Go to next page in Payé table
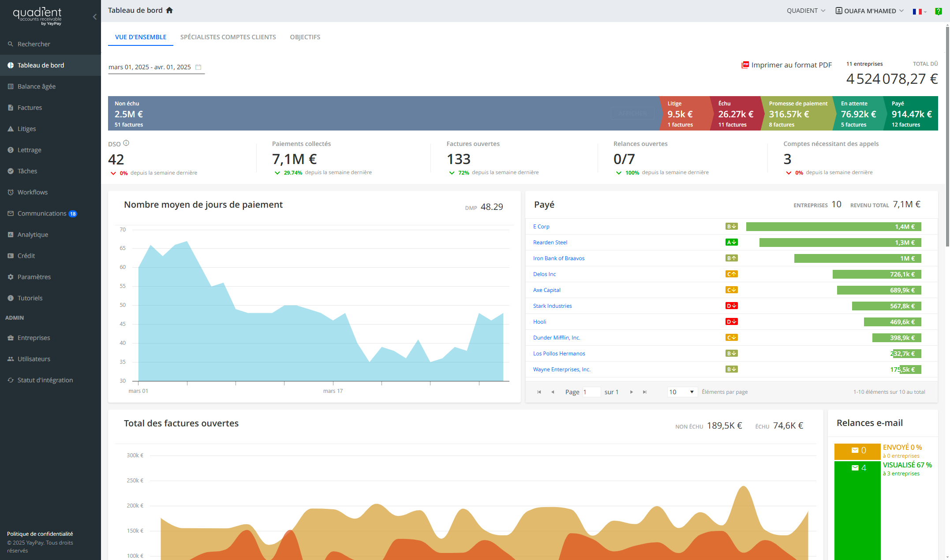 pyautogui.click(x=632, y=392)
